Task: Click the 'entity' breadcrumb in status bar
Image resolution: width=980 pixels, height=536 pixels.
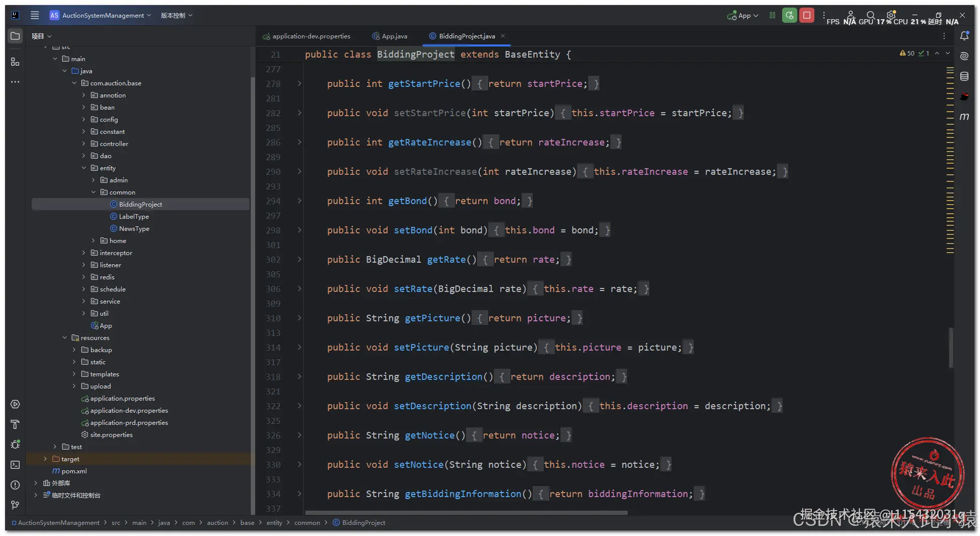Action: click(274, 522)
